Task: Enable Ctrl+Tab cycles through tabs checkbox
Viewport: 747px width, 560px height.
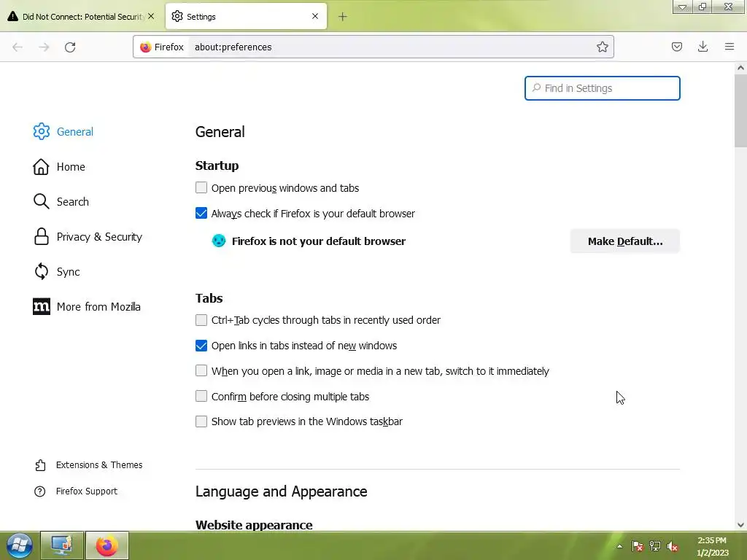Action: point(201,320)
